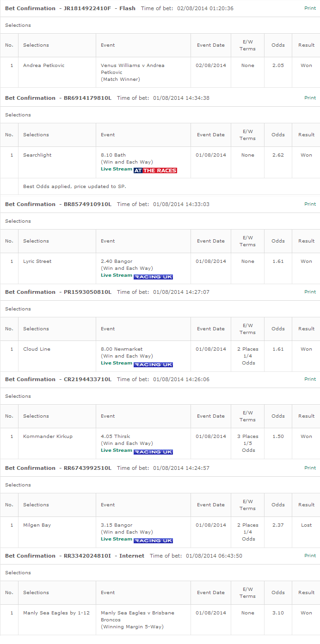Open Live Stream for 8.10 Bath race
Viewport: 320px width, 644px height.
pos(117,169)
